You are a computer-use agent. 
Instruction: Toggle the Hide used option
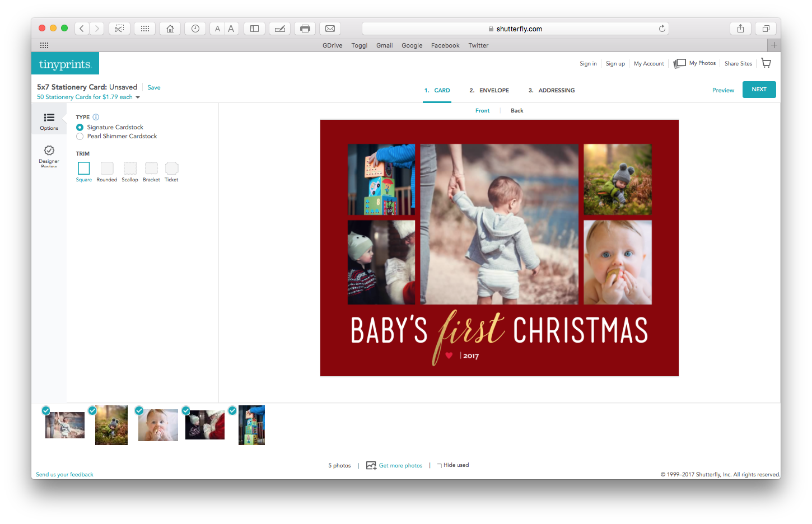tap(453, 465)
